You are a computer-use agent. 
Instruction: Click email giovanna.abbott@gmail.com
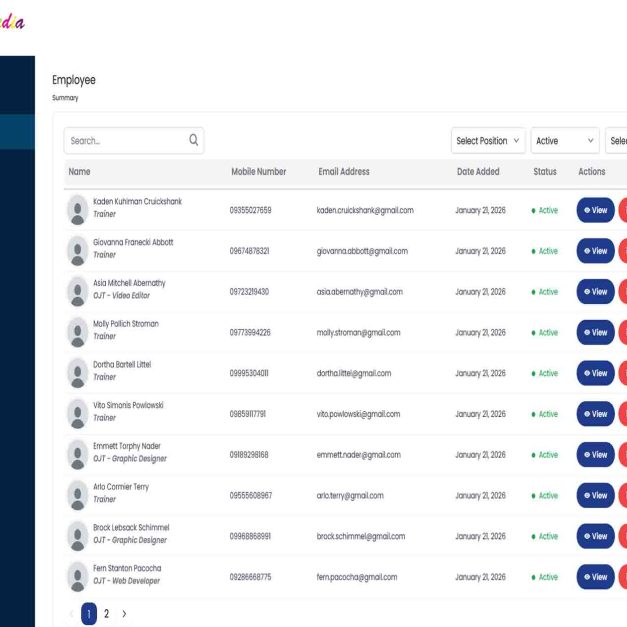click(x=362, y=251)
